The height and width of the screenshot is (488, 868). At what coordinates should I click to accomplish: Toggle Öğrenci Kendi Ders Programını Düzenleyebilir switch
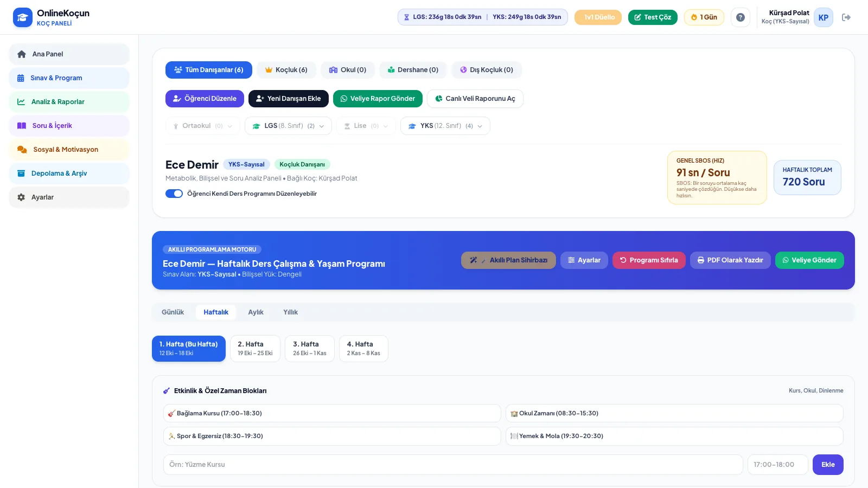click(x=174, y=194)
